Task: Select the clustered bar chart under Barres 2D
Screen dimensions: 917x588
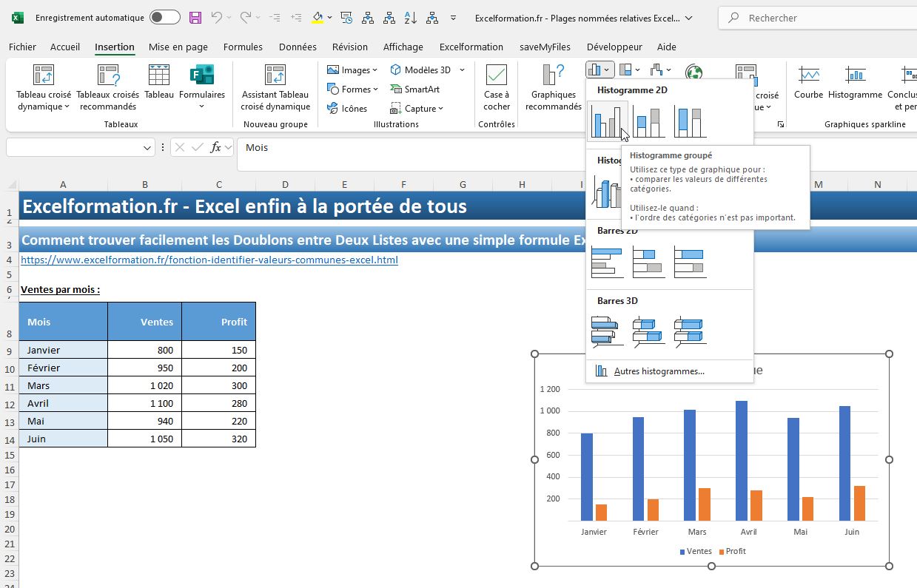Action: click(608, 263)
